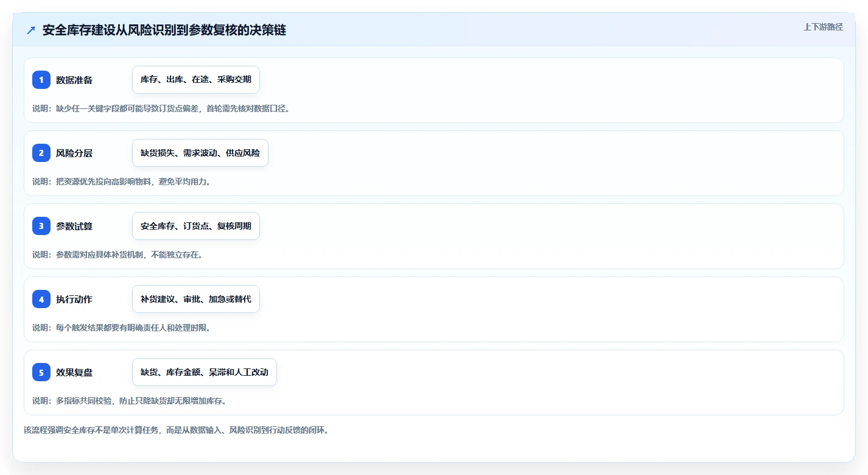Click the 风险分层 step title
The width and height of the screenshot is (868, 475).
pos(74,153)
